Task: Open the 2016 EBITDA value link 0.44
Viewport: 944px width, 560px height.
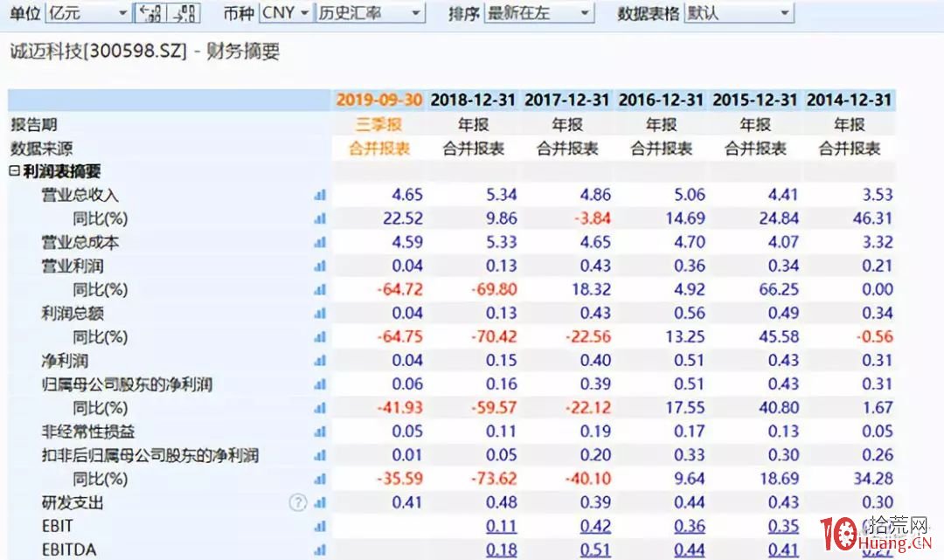Action: pos(690,550)
